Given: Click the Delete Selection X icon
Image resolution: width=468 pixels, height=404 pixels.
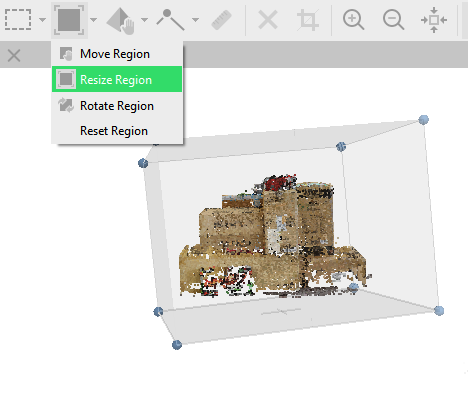Looking at the screenshot, I should (x=268, y=20).
